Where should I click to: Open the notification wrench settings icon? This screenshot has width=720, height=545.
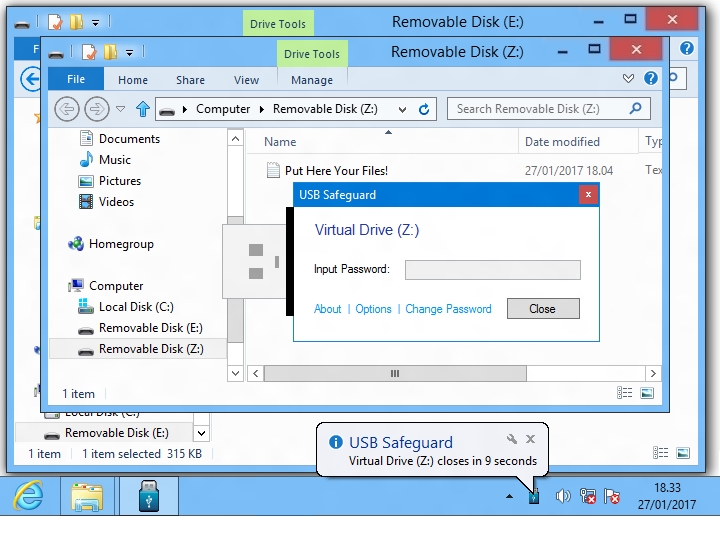512,439
